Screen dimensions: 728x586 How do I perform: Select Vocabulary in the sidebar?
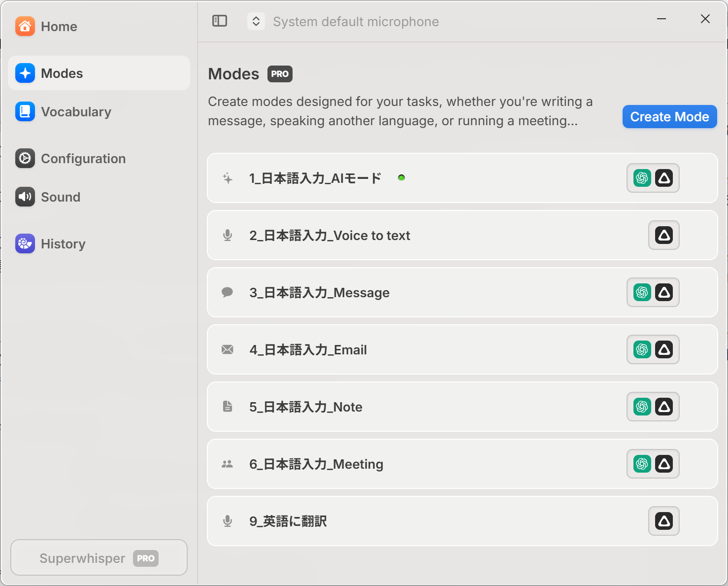76,112
